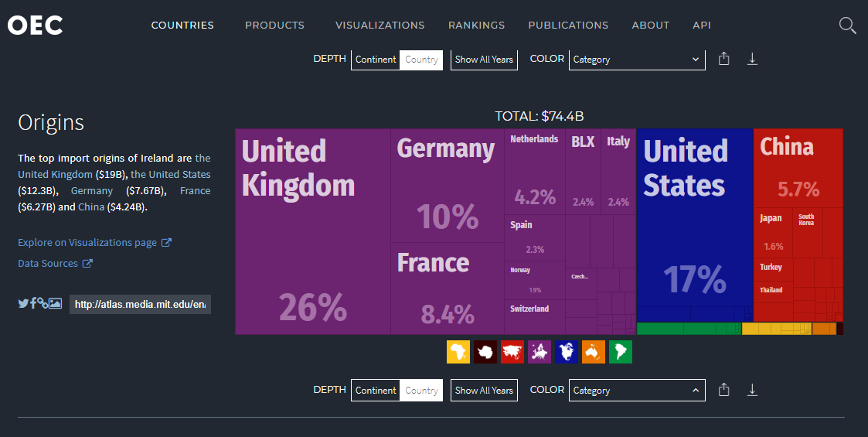Set top depth toggle to Continent
Screen dimensions: 868x437
(376, 60)
